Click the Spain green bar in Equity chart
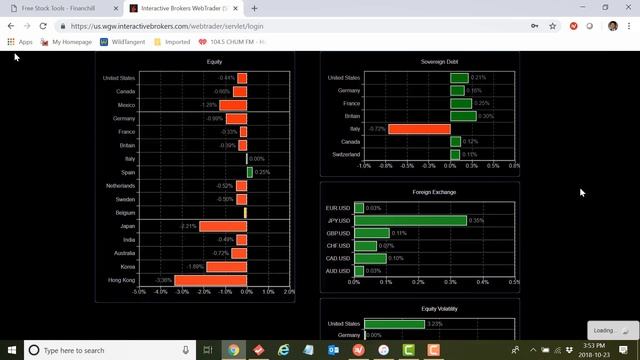The image size is (640, 360). point(250,172)
